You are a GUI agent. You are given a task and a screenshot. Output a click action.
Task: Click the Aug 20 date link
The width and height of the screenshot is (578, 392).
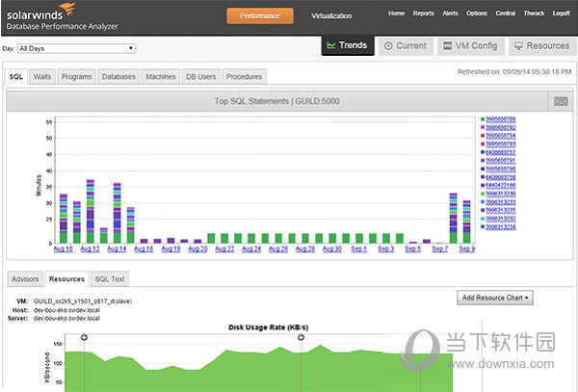pyautogui.click(x=197, y=249)
